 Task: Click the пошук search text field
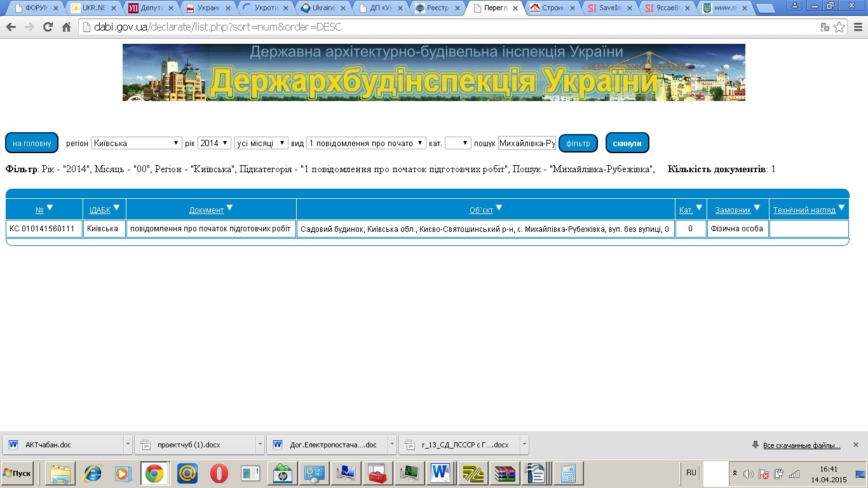point(527,143)
